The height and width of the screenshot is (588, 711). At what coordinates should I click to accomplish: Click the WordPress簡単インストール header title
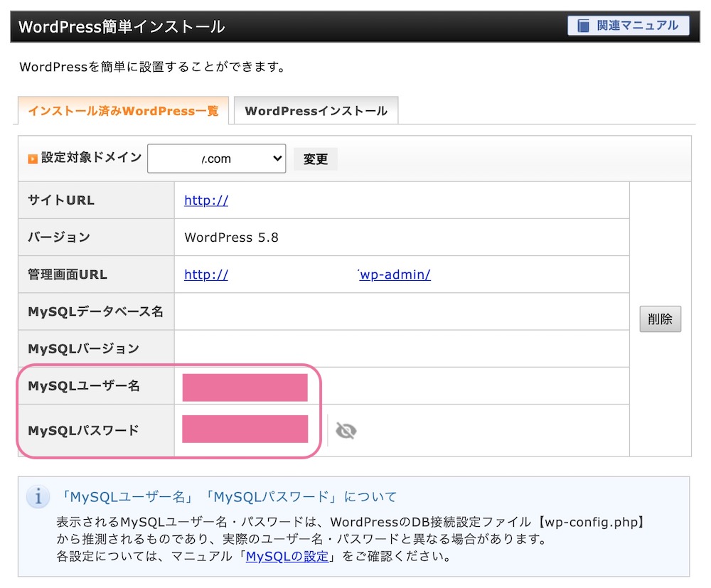point(122,26)
